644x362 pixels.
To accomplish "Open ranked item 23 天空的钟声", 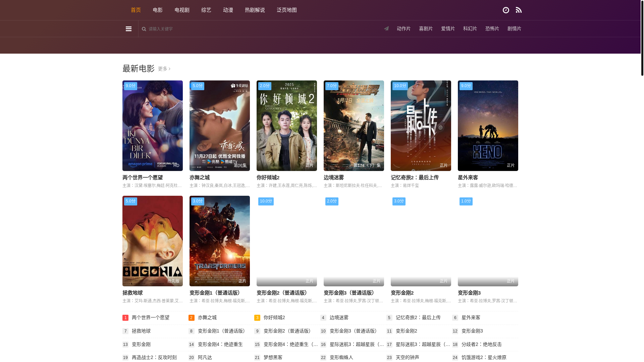I will (x=408, y=357).
